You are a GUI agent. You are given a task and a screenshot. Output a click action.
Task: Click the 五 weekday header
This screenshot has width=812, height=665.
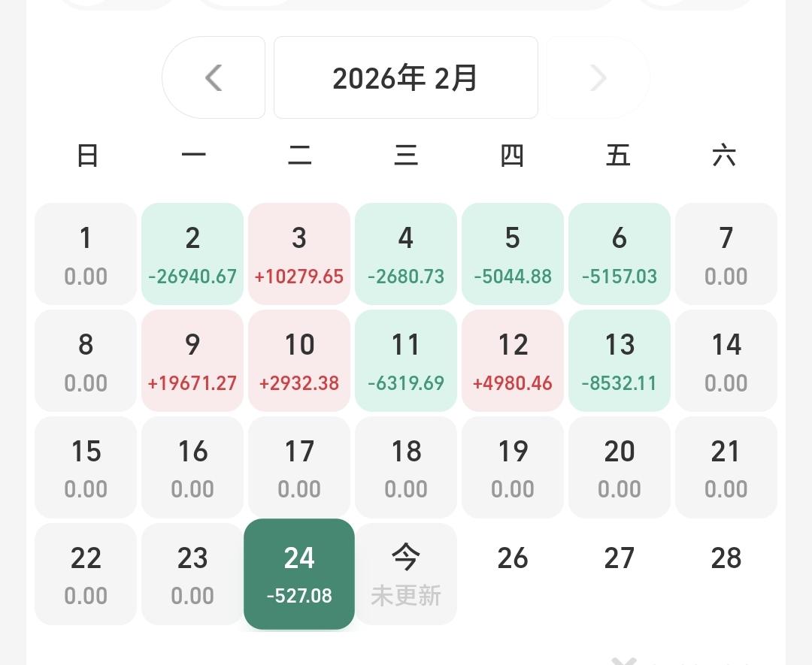click(x=618, y=156)
